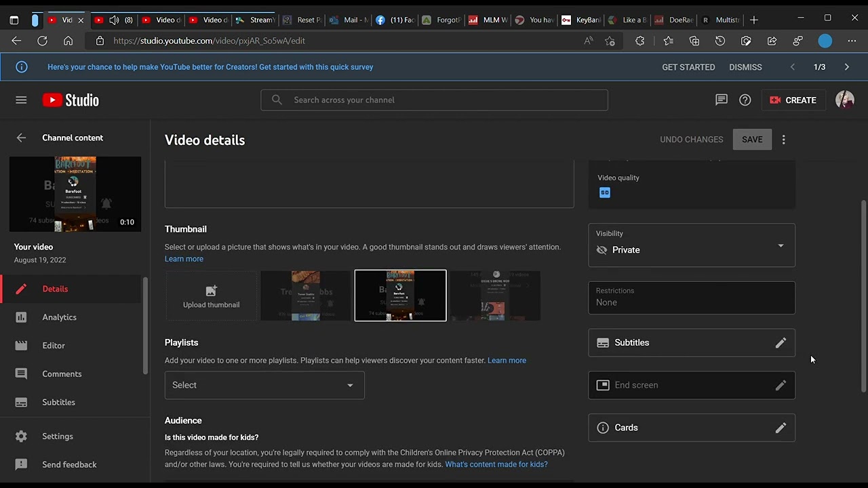Open the Playlists Select dropdown

click(x=264, y=385)
